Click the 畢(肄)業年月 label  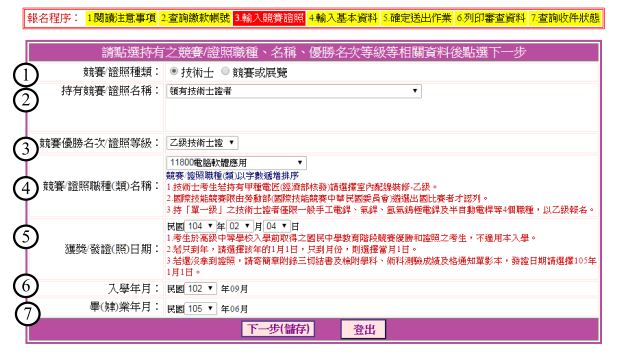pyautogui.click(x=125, y=307)
